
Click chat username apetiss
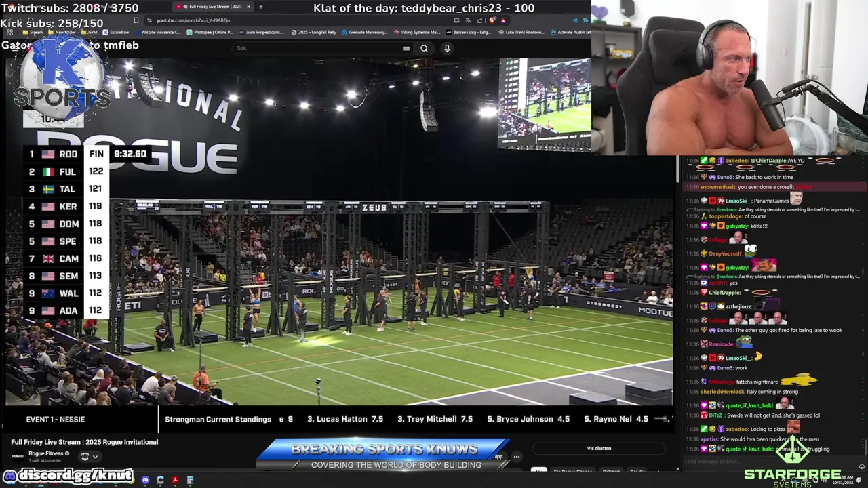click(709, 439)
